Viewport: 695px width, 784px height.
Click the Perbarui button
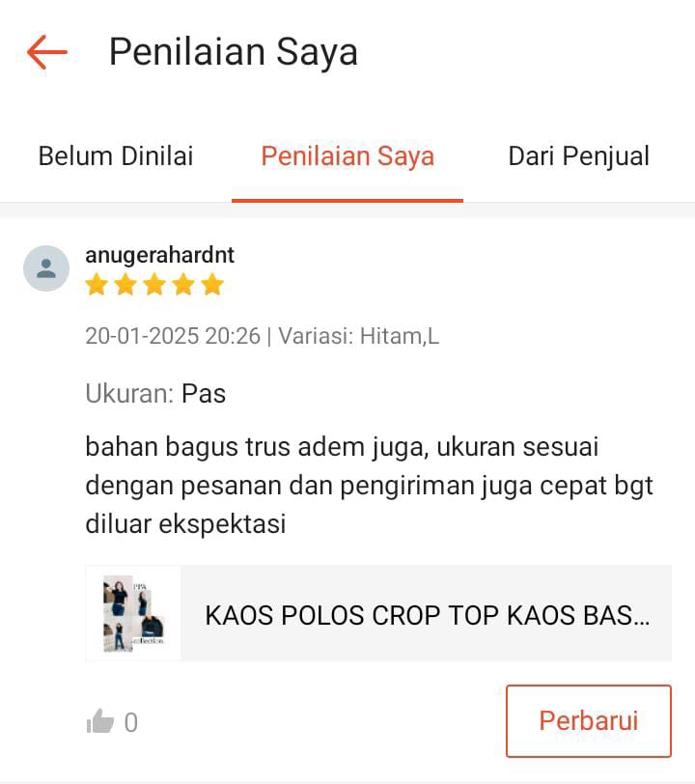(x=589, y=721)
